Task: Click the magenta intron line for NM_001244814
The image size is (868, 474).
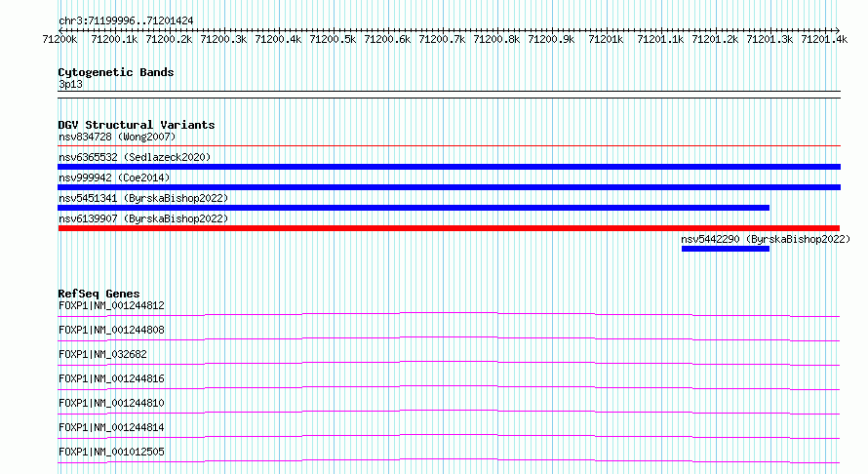Action: 449,437
